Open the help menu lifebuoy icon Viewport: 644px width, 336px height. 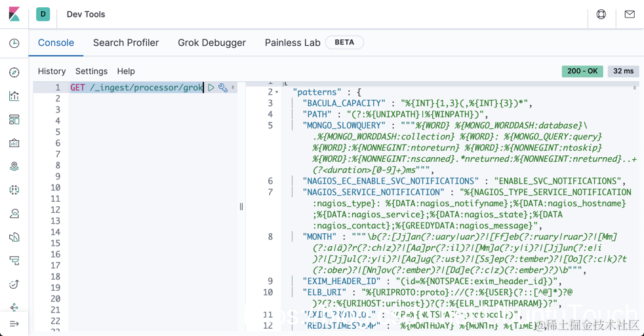601,14
